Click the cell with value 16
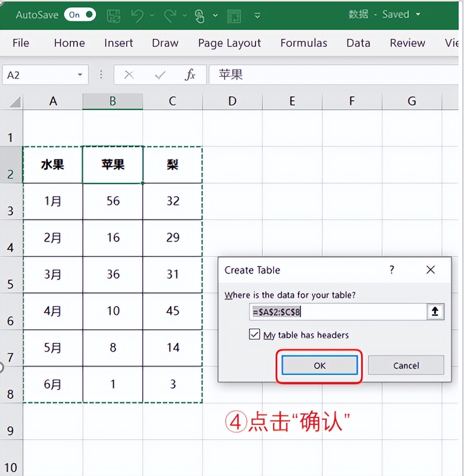464x476 pixels. pos(113,238)
